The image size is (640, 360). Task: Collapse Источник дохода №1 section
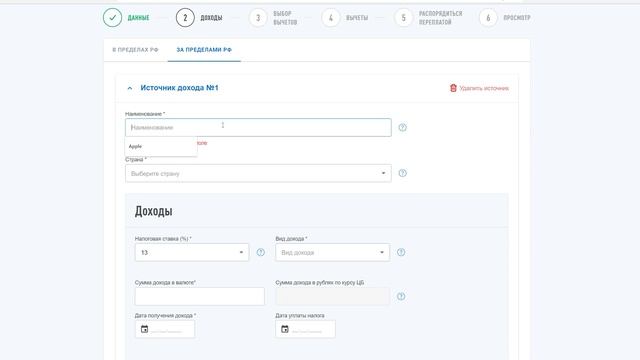[x=130, y=88]
